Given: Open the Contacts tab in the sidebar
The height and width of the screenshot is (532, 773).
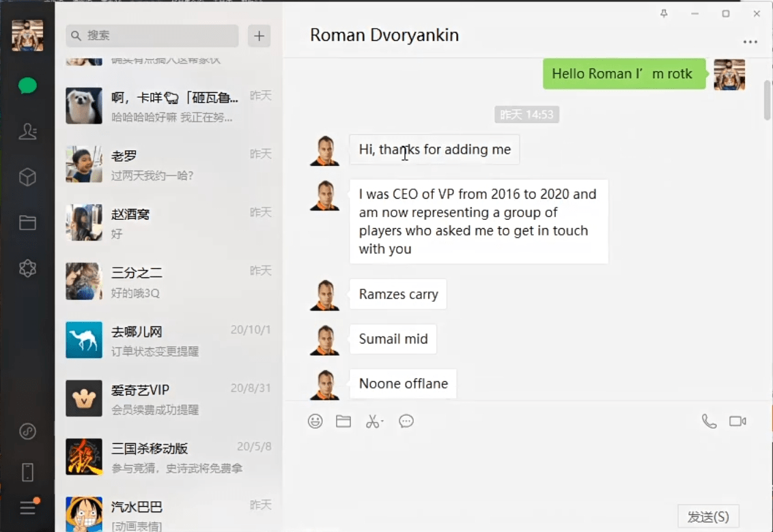Looking at the screenshot, I should [27, 131].
